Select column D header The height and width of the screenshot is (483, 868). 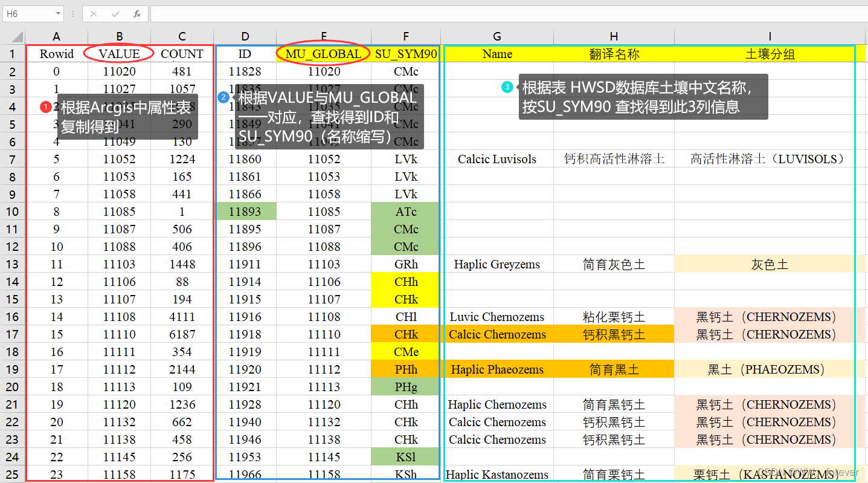click(x=245, y=36)
